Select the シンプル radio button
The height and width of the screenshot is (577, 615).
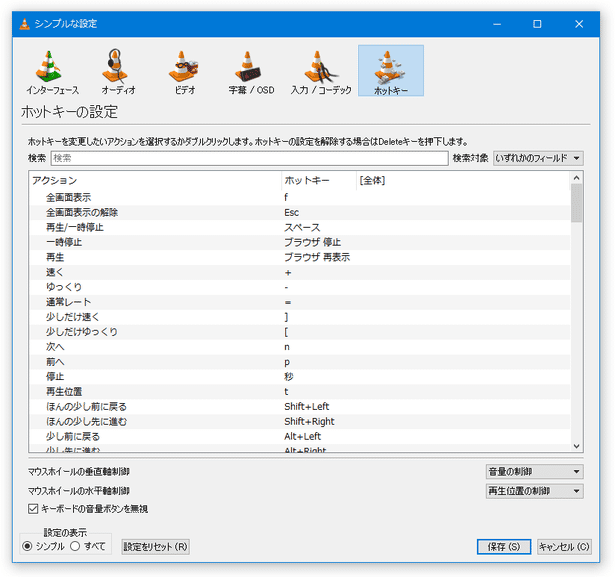pos(28,546)
